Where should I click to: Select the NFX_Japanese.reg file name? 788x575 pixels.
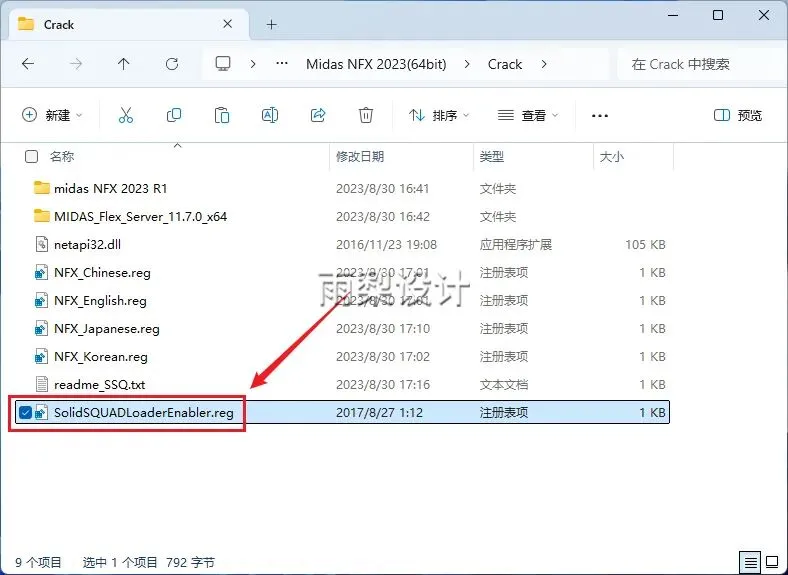[107, 329]
